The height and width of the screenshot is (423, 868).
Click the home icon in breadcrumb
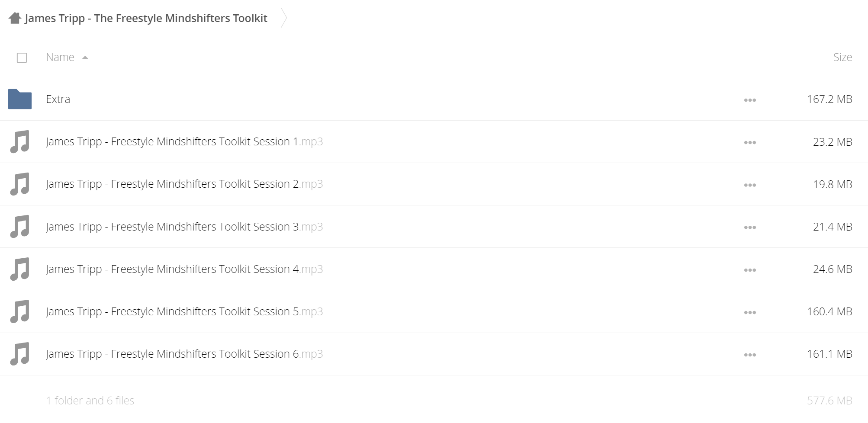15,18
